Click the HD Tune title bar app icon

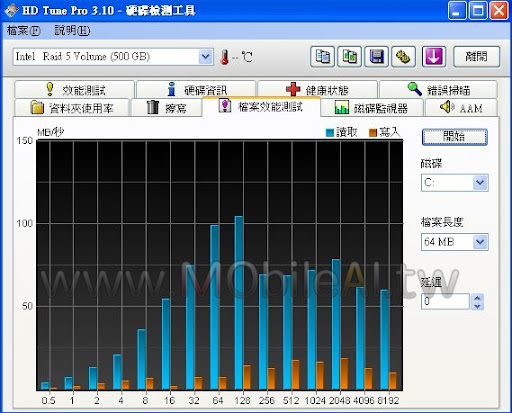pyautogui.click(x=11, y=11)
